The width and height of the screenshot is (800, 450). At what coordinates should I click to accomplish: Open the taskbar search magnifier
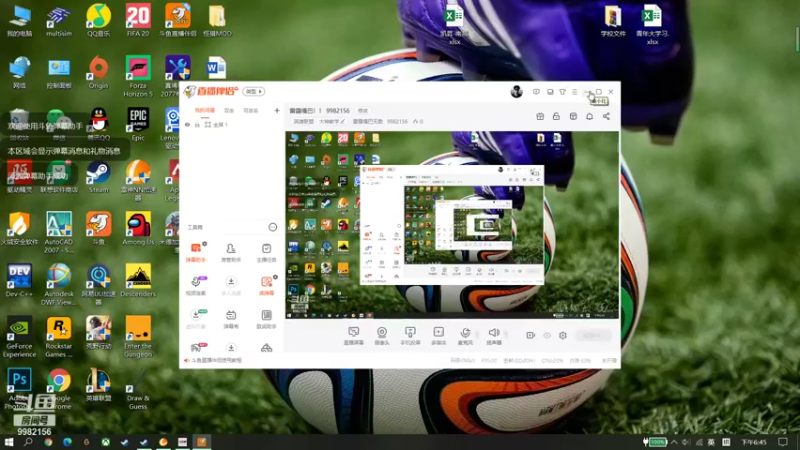coord(28,442)
